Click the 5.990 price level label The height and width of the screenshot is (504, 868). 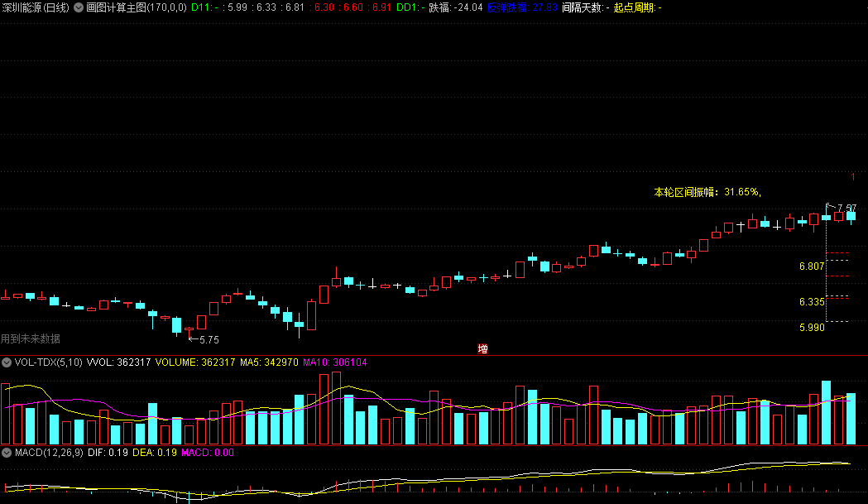812,328
